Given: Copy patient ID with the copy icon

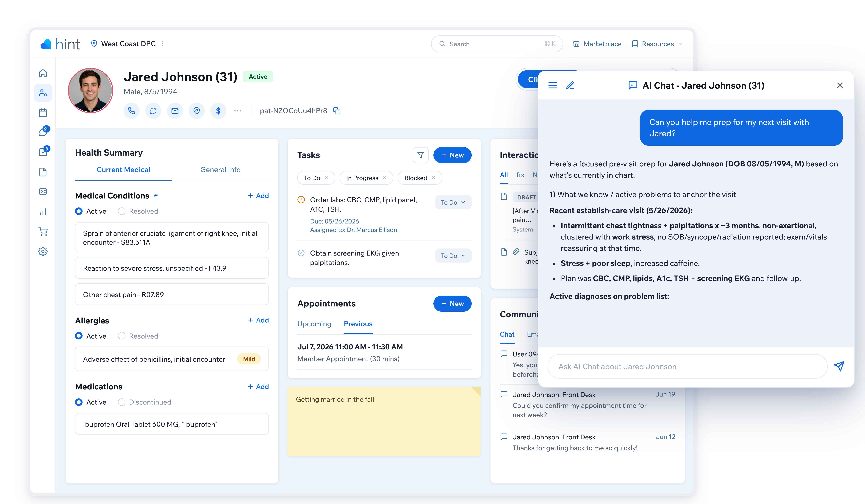Looking at the screenshot, I should click(337, 111).
